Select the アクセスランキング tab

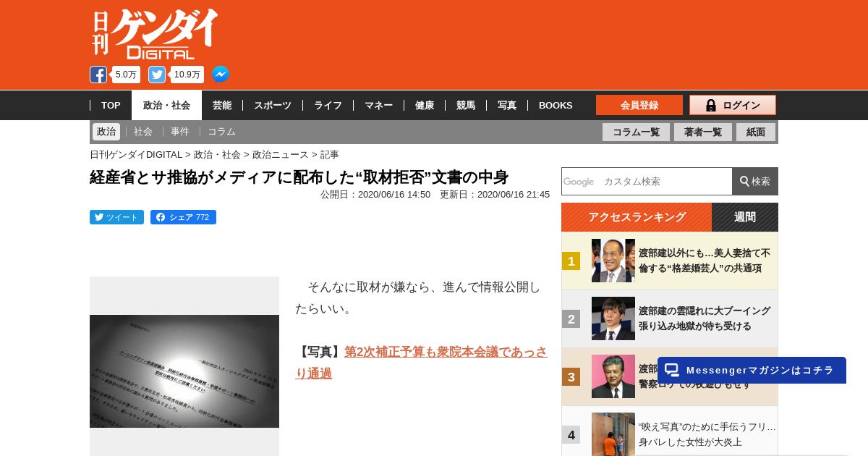click(x=637, y=217)
